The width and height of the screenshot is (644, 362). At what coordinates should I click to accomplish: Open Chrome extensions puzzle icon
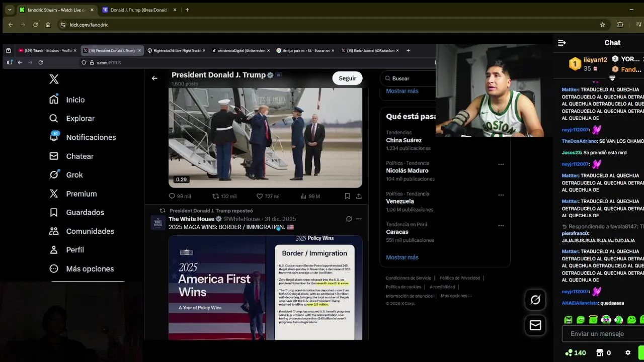pos(620,25)
